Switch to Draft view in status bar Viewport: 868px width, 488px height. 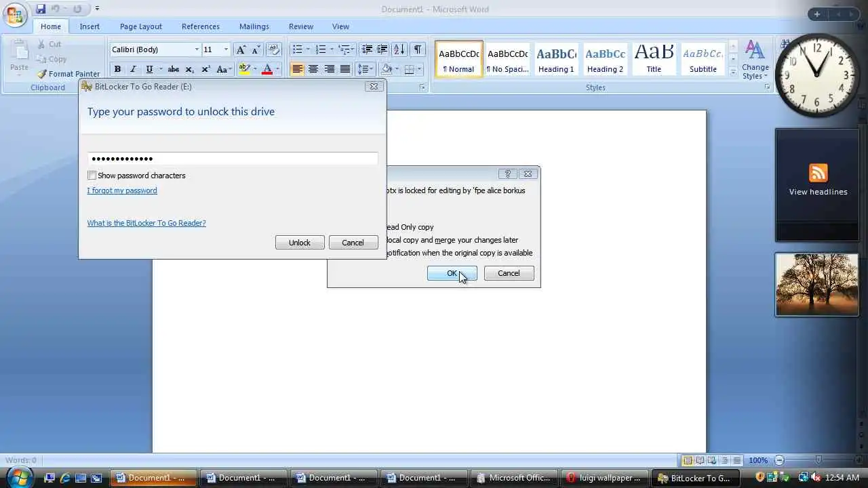point(737,461)
